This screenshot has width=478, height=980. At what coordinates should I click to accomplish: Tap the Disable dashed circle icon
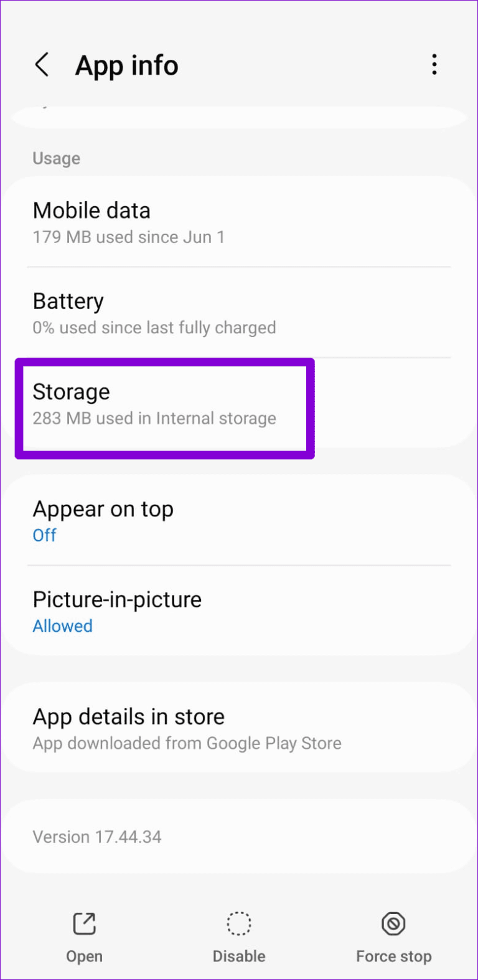pyautogui.click(x=238, y=923)
